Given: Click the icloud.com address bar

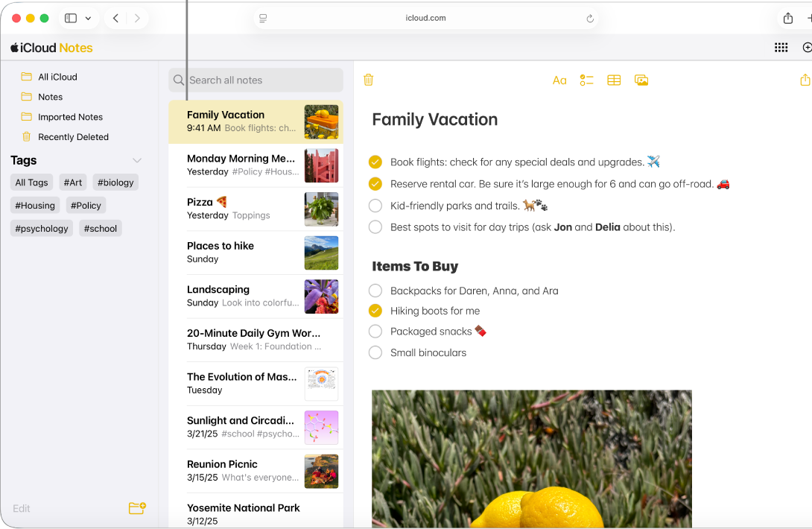Looking at the screenshot, I should [425, 18].
